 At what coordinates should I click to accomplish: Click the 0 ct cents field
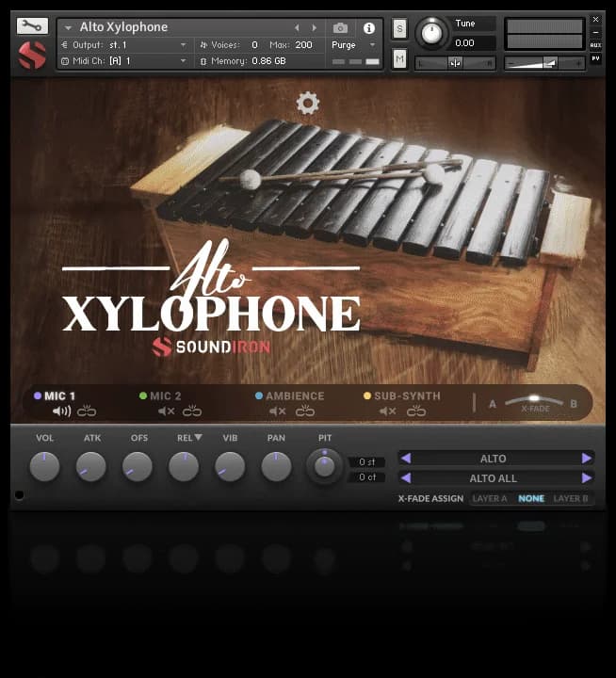point(366,476)
